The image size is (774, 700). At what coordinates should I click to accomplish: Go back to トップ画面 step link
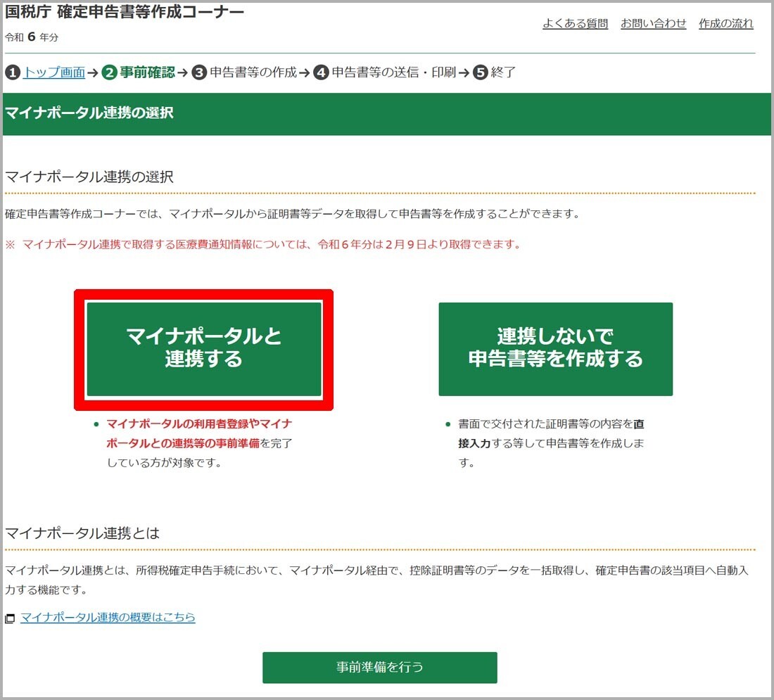coord(54,72)
